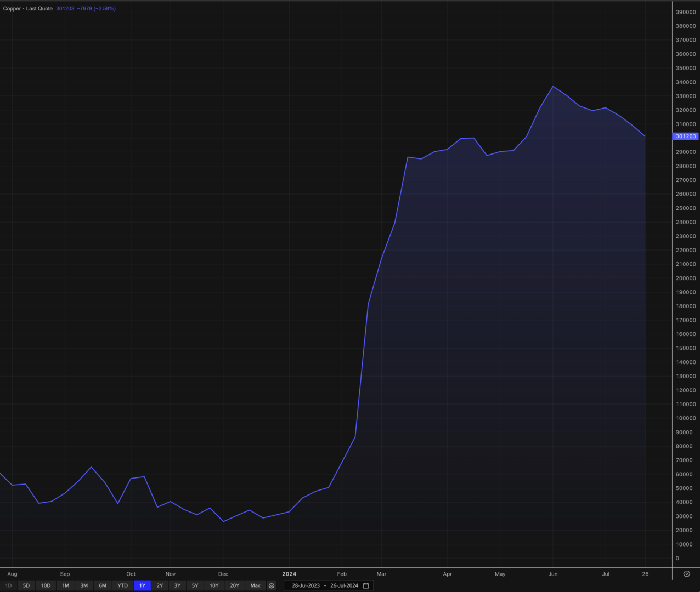Select the YTD range button
Viewport: 700px width, 592px height.
122,585
